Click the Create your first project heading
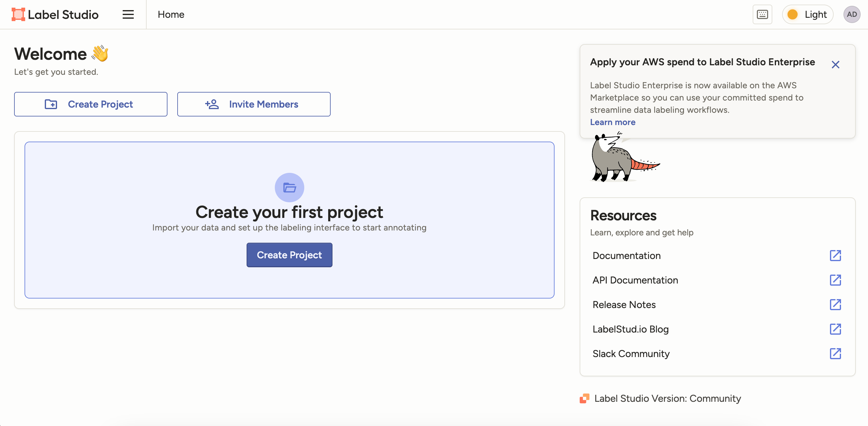The width and height of the screenshot is (868, 426). (290, 212)
